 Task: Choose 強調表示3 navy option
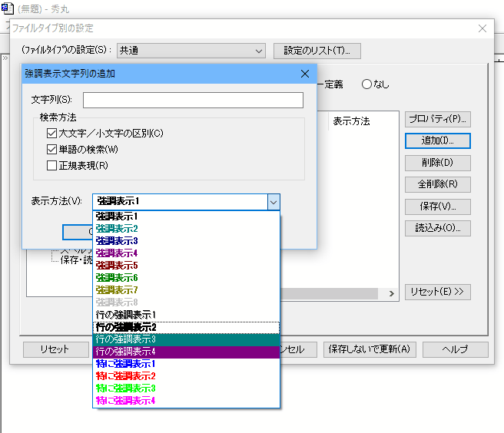[x=186, y=241]
